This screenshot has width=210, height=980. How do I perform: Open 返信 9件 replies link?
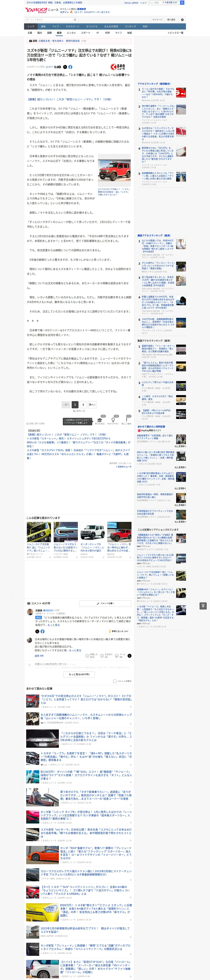(x=39, y=656)
